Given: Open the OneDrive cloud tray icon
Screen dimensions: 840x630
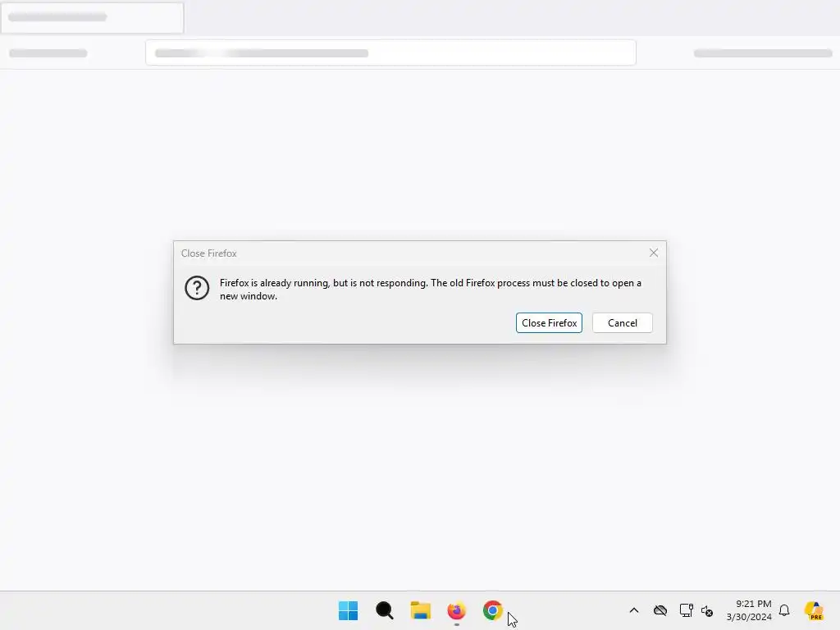Looking at the screenshot, I should coord(660,610).
